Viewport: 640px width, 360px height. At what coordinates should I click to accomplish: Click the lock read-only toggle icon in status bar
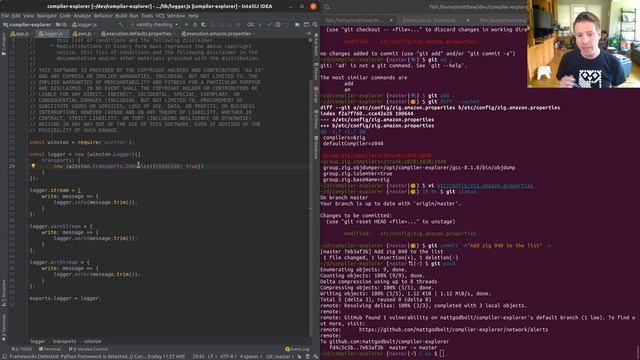pos(300,356)
